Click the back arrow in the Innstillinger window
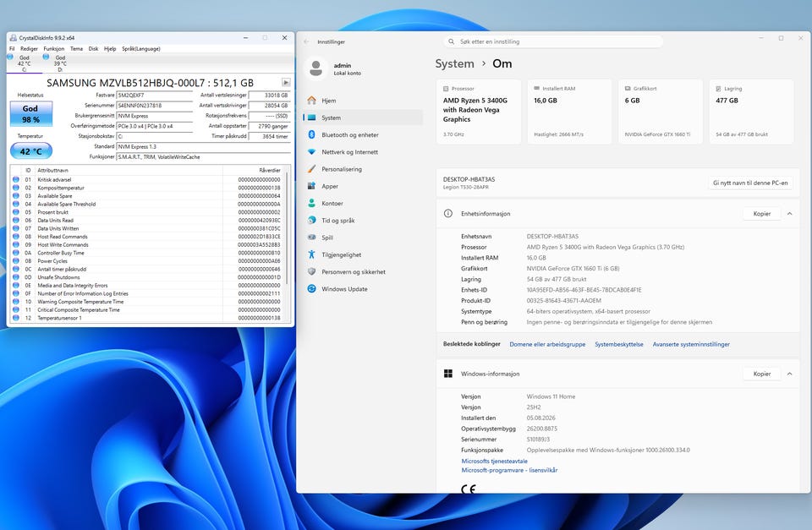The width and height of the screenshot is (812, 530). pos(306,42)
